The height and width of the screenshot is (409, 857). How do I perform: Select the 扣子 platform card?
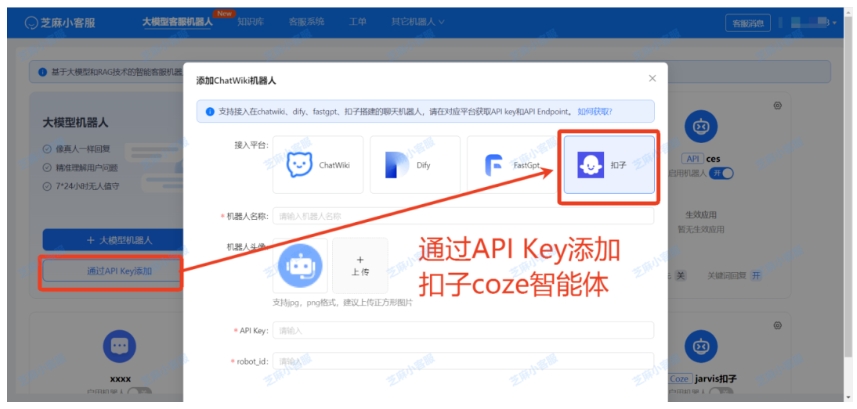click(609, 165)
